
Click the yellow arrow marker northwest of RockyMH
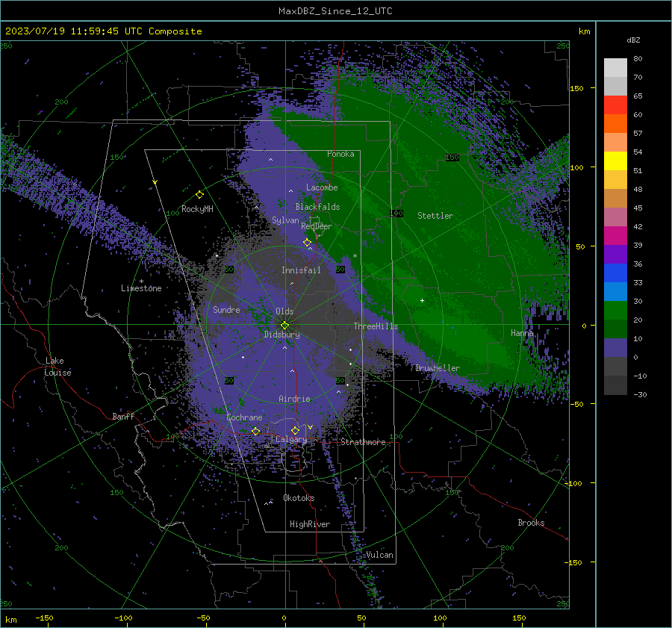point(155,182)
